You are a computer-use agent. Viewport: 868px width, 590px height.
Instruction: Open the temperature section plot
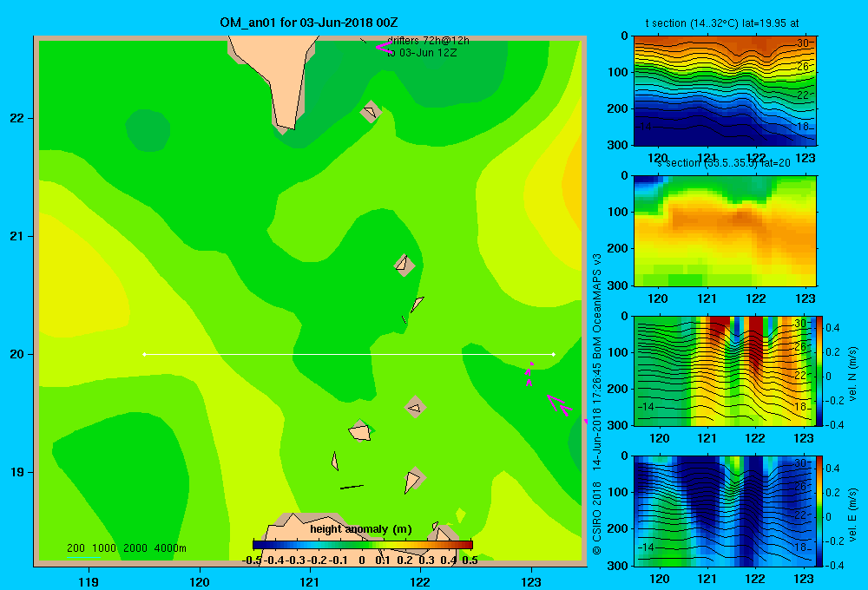725,91
